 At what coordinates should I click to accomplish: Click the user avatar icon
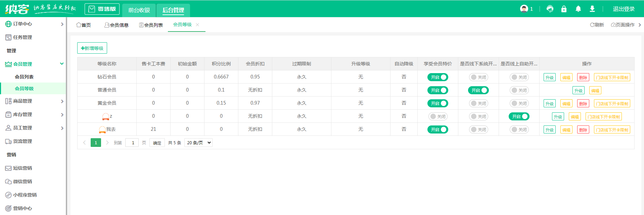pos(524,9)
